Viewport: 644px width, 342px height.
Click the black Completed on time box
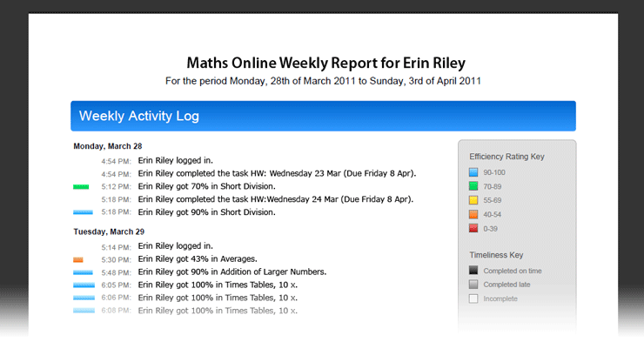point(473,270)
